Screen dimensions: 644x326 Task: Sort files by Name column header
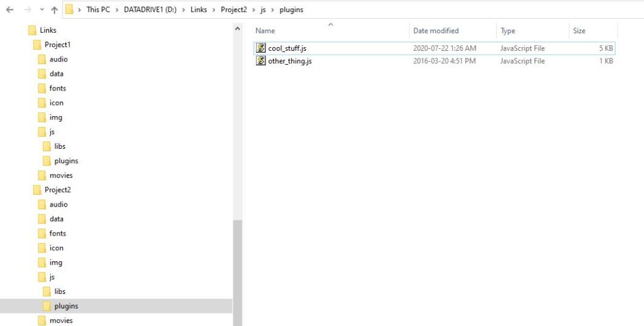coord(265,31)
